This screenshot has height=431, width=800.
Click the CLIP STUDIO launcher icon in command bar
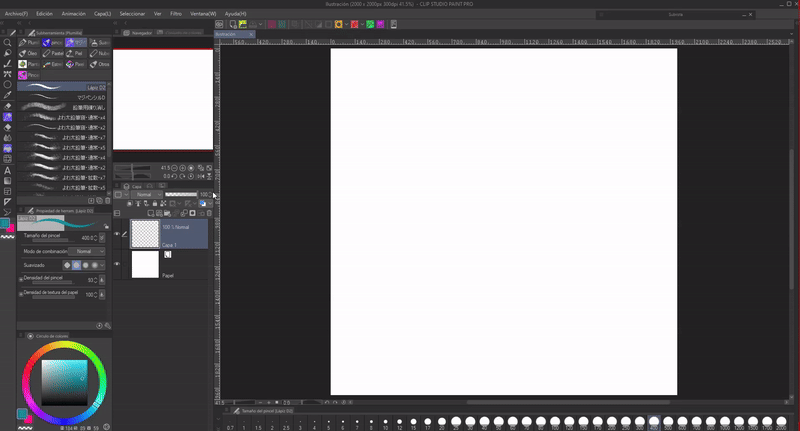[219, 24]
